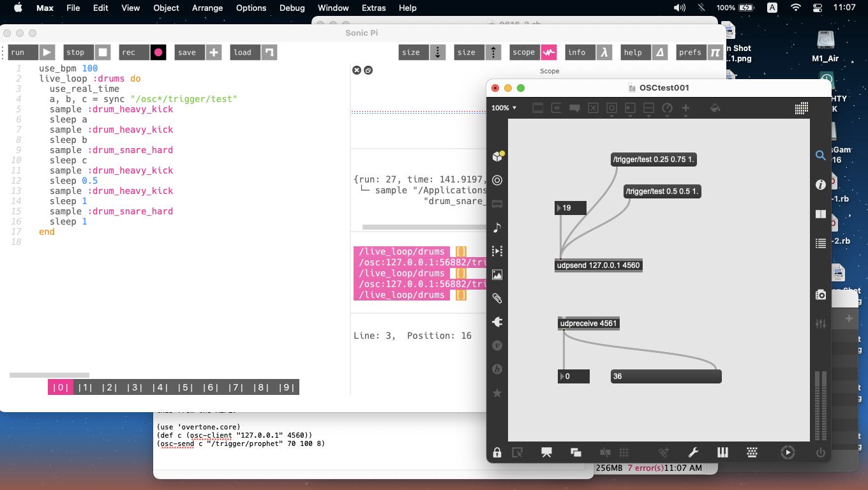Toggle presentation mode in Max bottom toolbar

coord(546,452)
